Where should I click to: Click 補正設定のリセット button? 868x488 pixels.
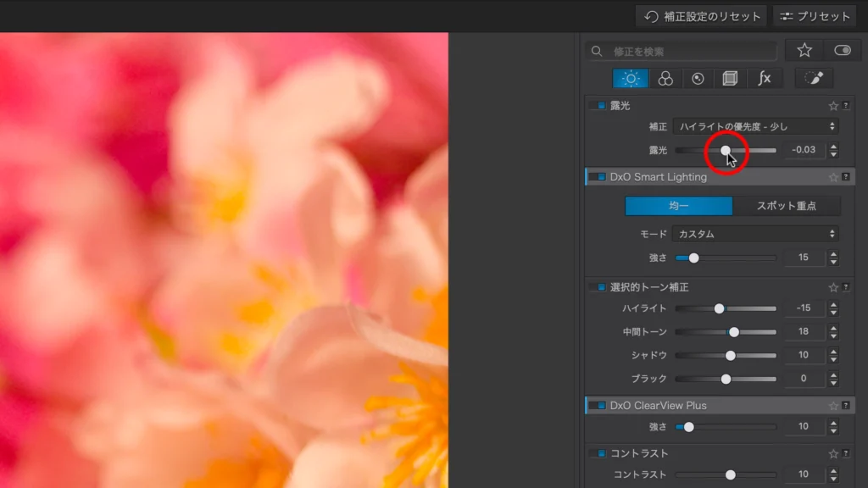701,16
